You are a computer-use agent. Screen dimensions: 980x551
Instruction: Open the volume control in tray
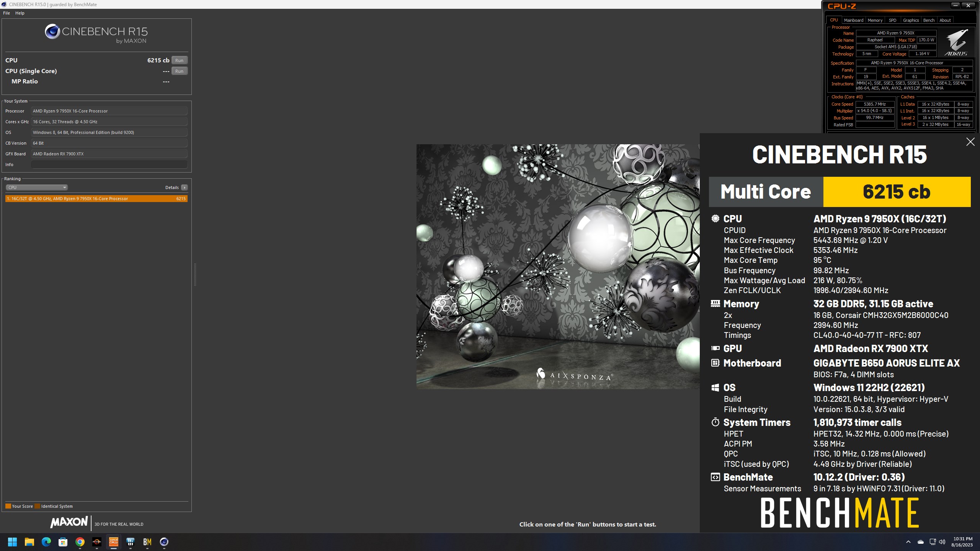pos(942,542)
